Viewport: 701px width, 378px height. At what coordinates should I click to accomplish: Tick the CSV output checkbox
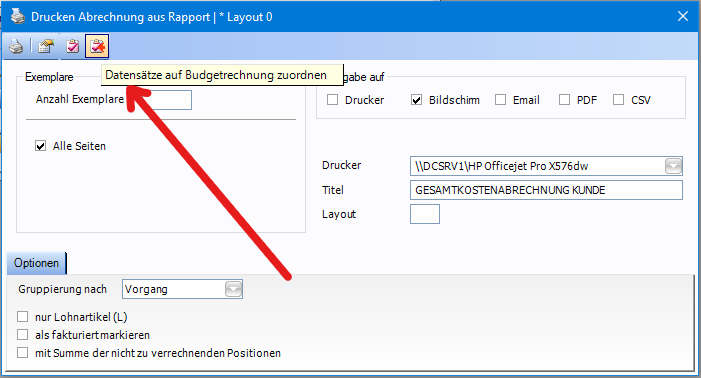pos(618,100)
